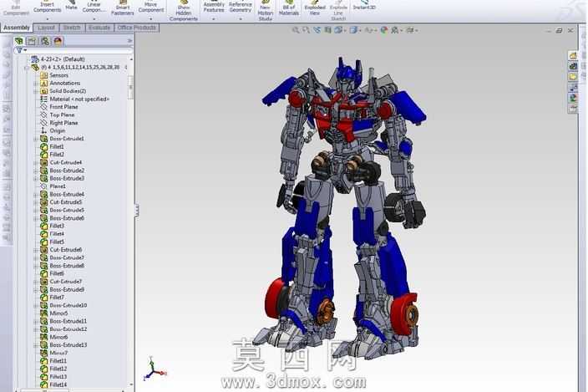This screenshot has width=588, height=392.
Task: Open File Explorer task pane icon
Action: coord(573,77)
